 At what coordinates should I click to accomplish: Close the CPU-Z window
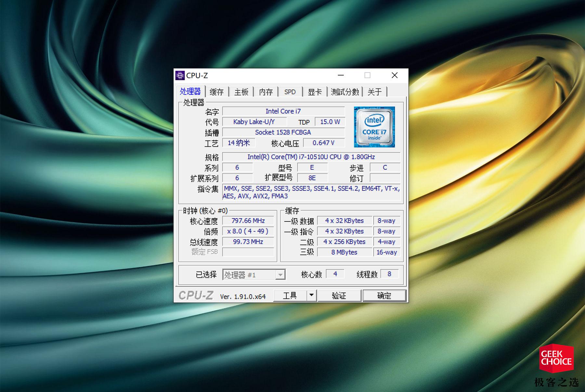tap(395, 75)
